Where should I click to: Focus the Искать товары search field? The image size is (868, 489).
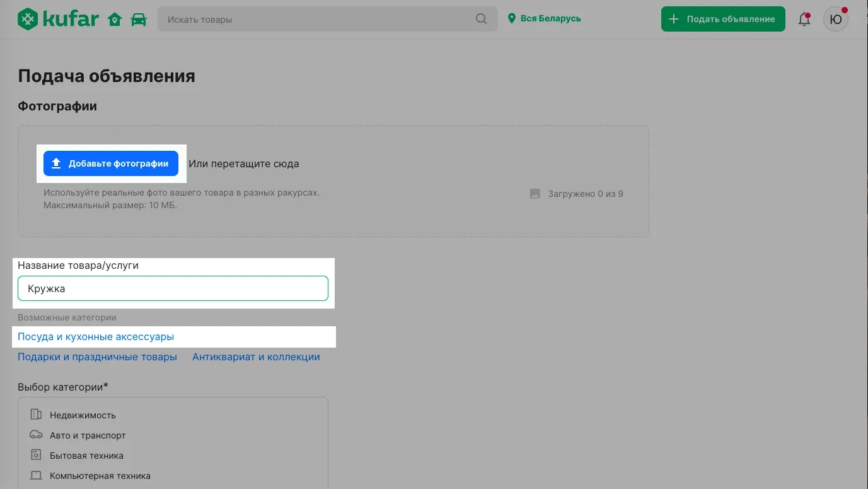point(327,19)
